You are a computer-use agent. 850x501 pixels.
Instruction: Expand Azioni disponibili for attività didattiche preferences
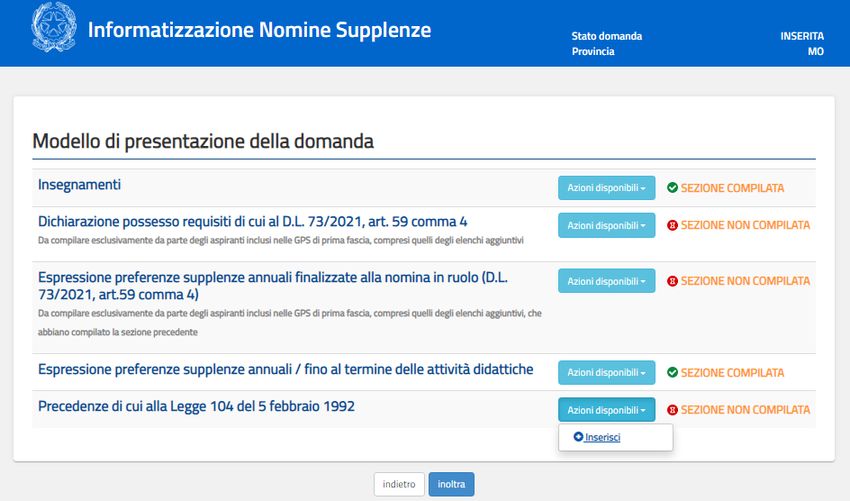point(606,373)
